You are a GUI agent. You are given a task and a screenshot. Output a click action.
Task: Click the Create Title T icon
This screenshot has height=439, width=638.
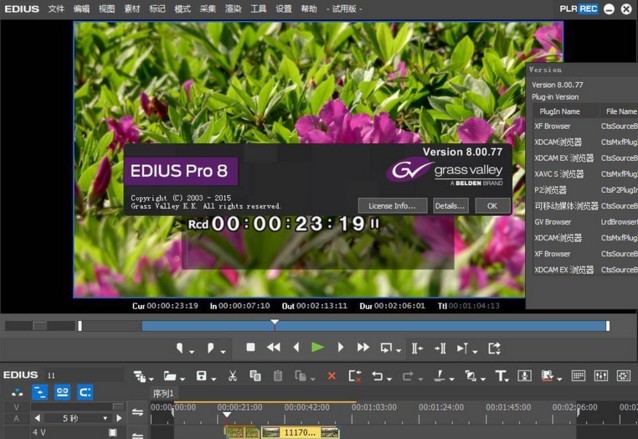click(x=500, y=376)
